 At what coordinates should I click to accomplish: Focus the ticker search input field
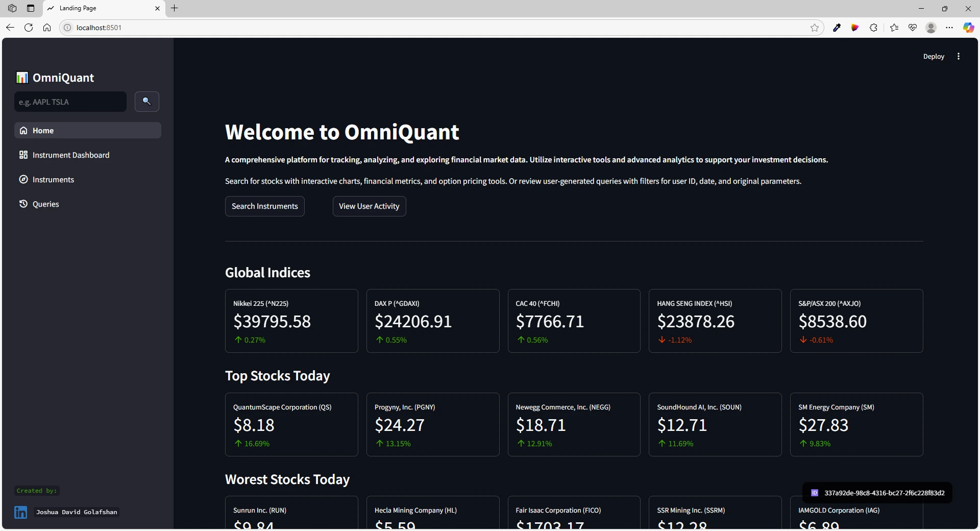tap(70, 102)
